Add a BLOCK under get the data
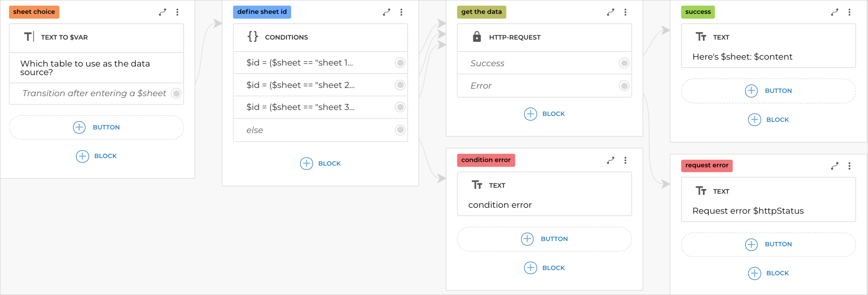The image size is (868, 295). [x=544, y=114]
